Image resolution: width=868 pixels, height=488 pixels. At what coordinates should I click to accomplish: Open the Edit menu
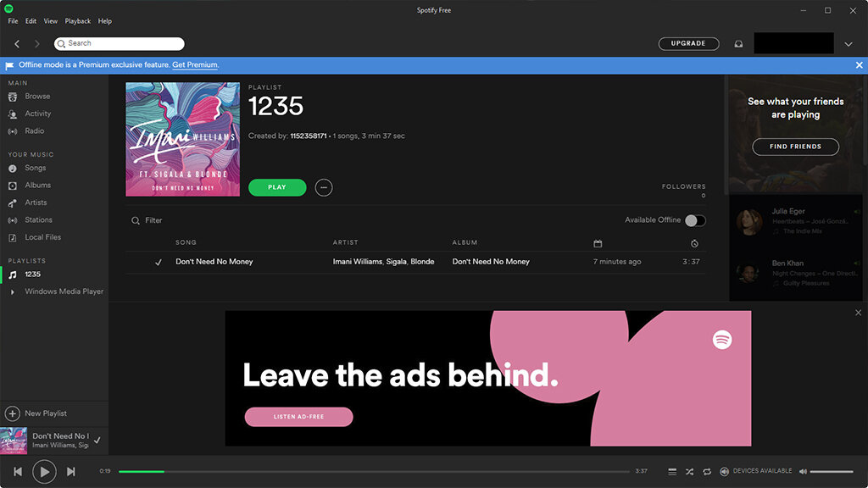(x=31, y=21)
